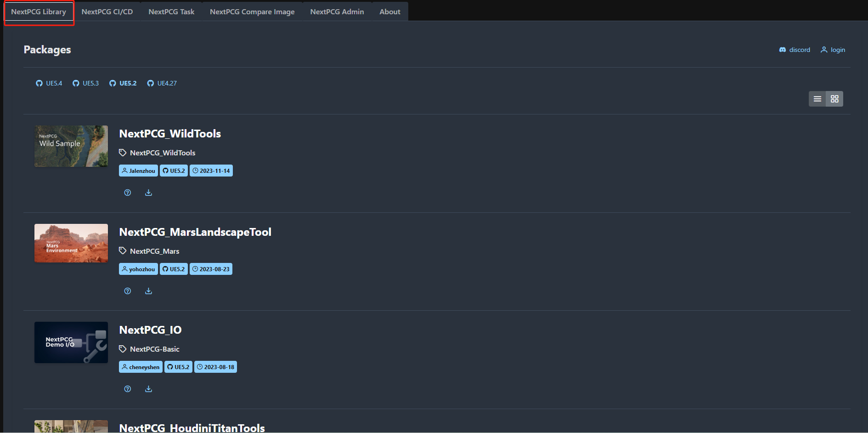Image resolution: width=868 pixels, height=433 pixels.
Task: Open the NextPCG Task tab
Action: (171, 11)
